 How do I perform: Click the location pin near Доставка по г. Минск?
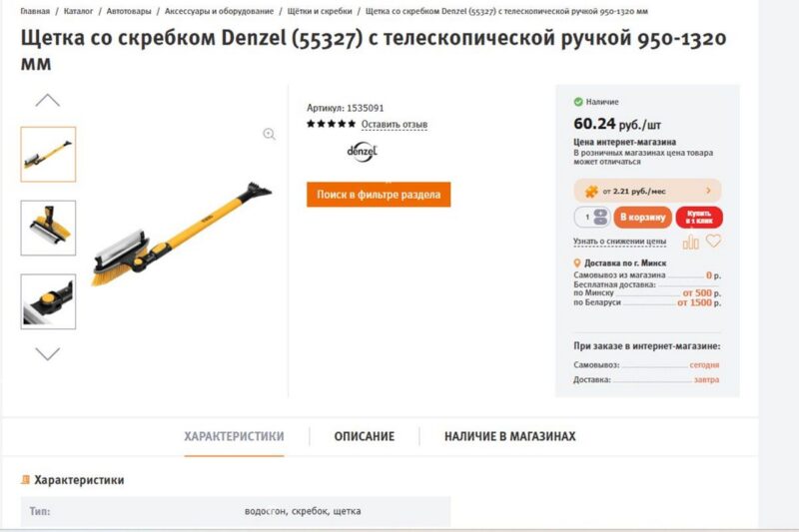click(x=577, y=264)
